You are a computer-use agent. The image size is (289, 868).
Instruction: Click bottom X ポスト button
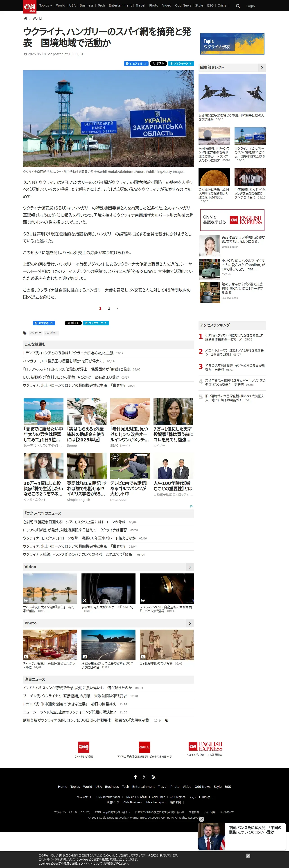73,323
